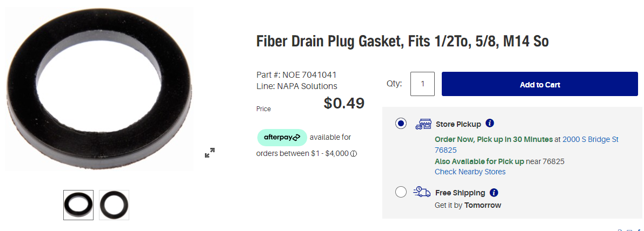Expand the gasket image to fullscreen
Screen dimensions: 644x231
[x=210, y=153]
